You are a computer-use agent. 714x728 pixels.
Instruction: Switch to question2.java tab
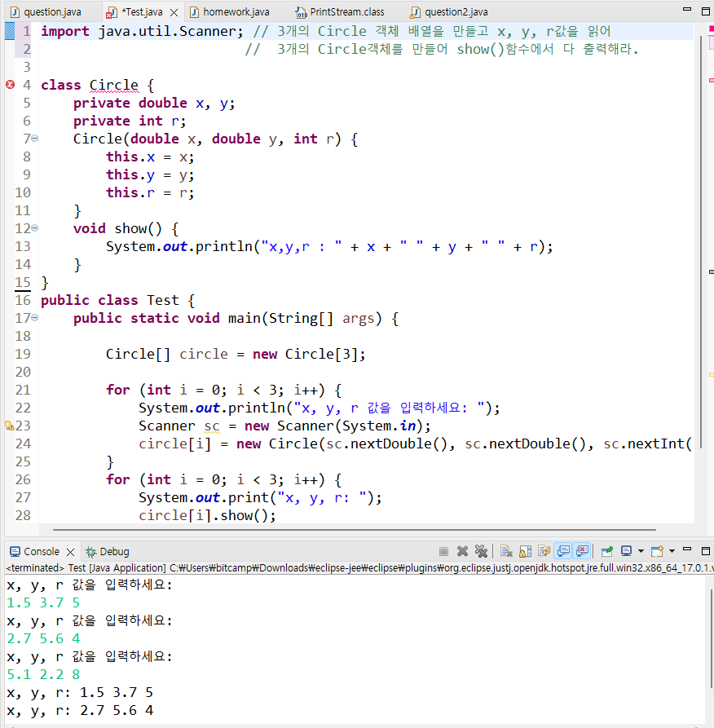click(x=449, y=12)
